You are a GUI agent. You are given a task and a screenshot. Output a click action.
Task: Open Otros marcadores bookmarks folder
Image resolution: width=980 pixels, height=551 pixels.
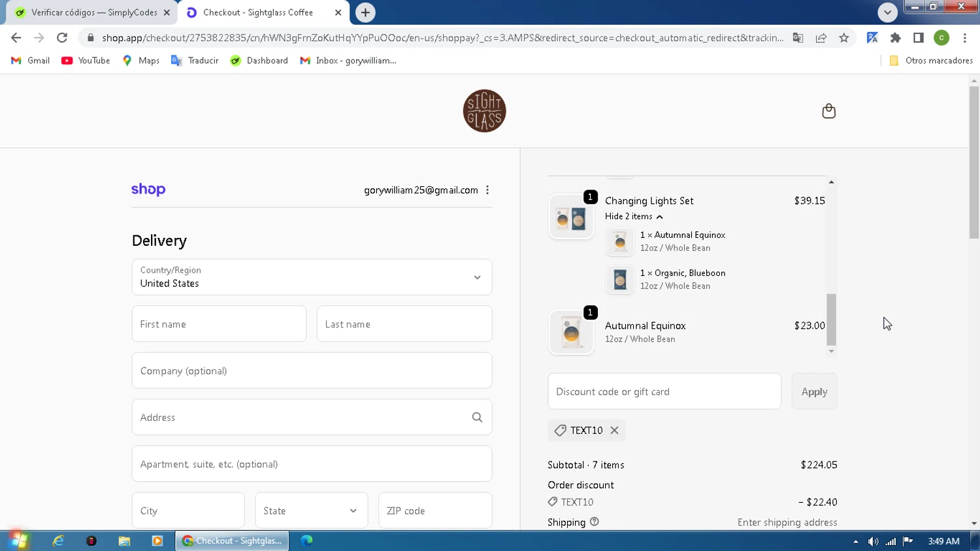tap(931, 60)
